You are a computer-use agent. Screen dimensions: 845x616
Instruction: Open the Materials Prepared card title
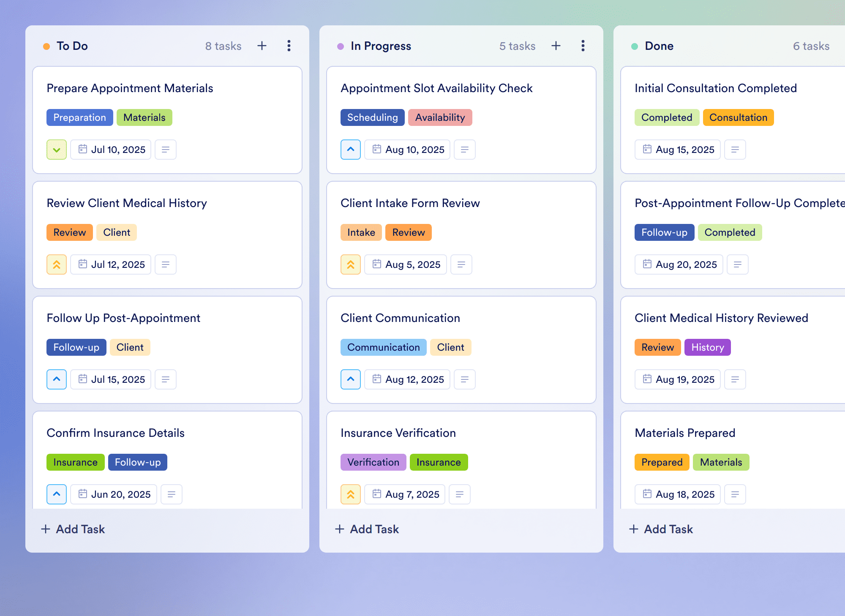coord(685,433)
